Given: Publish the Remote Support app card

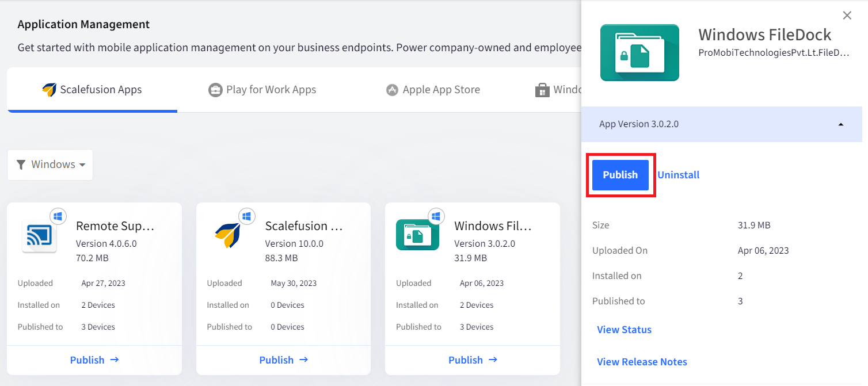Looking at the screenshot, I should click(94, 360).
